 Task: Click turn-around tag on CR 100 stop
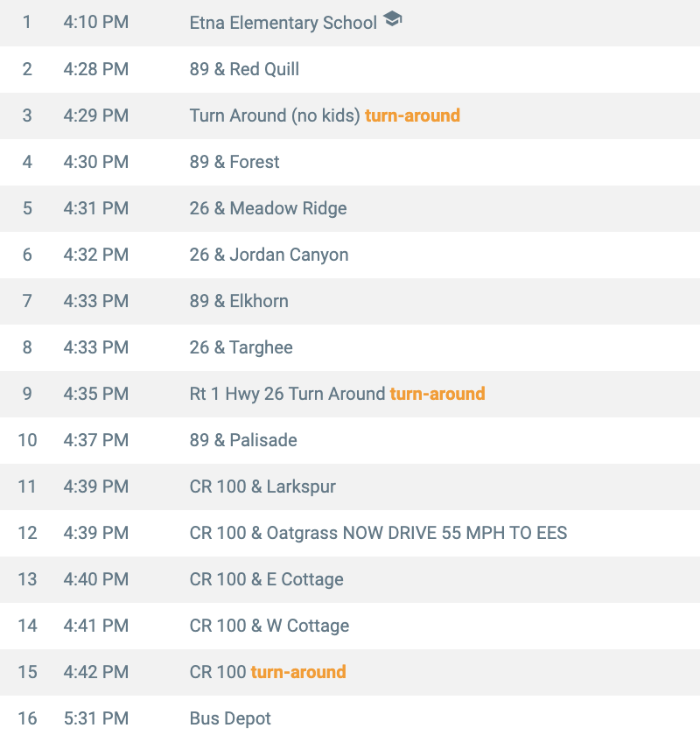pyautogui.click(x=298, y=672)
